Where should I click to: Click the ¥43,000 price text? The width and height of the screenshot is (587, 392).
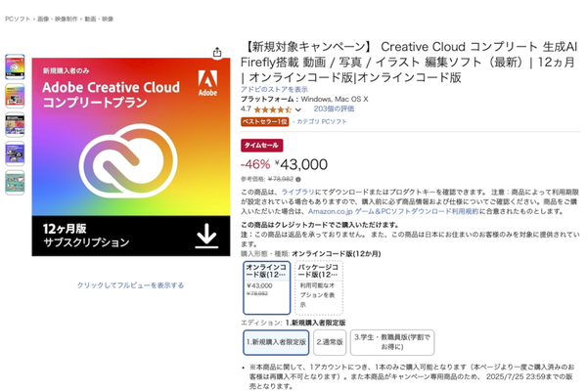pos(301,164)
